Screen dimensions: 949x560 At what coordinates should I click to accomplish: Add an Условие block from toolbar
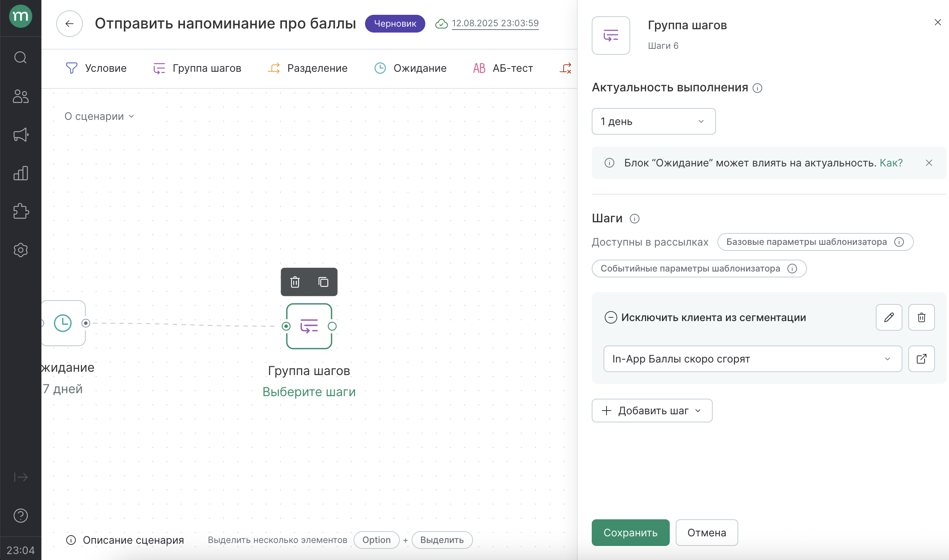pyautogui.click(x=96, y=68)
